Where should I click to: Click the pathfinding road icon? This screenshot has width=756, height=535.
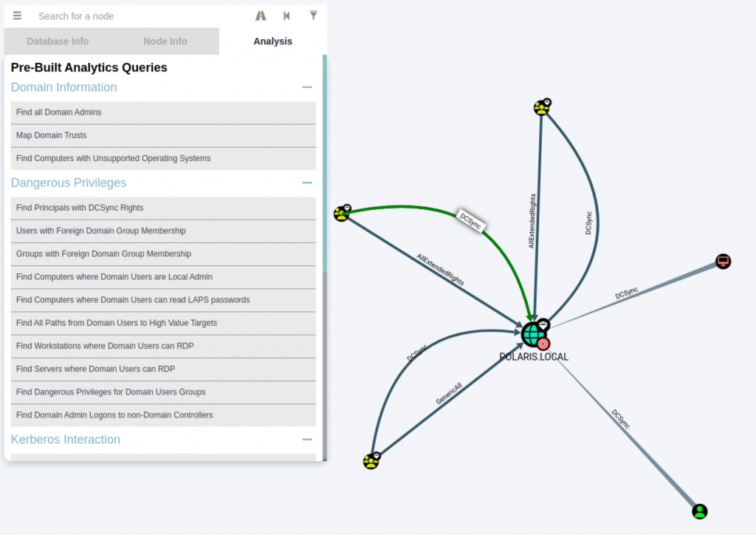[261, 16]
